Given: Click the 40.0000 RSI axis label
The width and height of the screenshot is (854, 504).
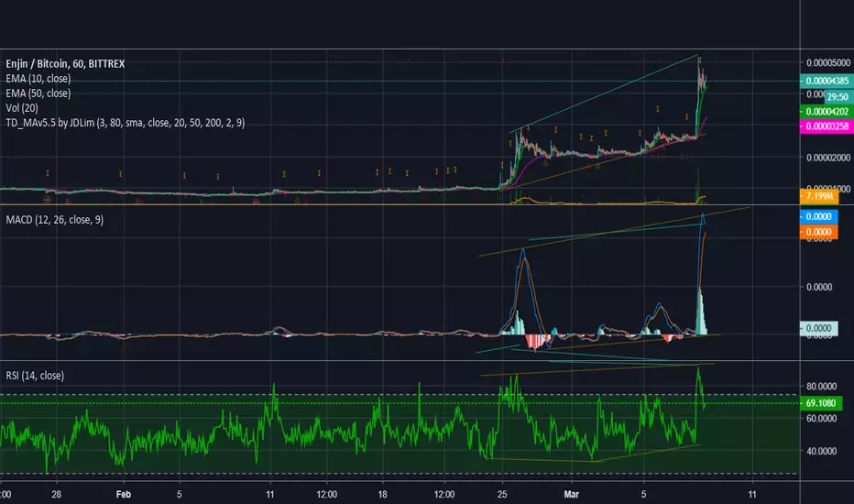Looking at the screenshot, I should [x=821, y=451].
